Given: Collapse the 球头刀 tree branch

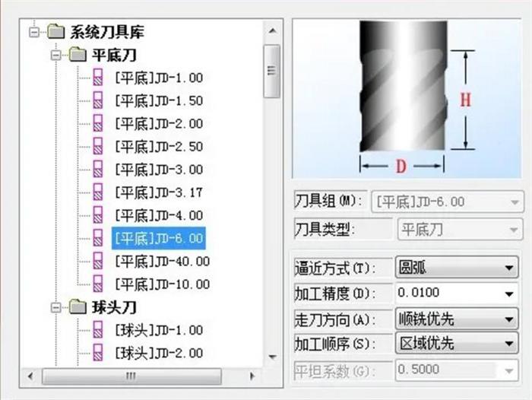Looking at the screenshot, I should point(56,308).
